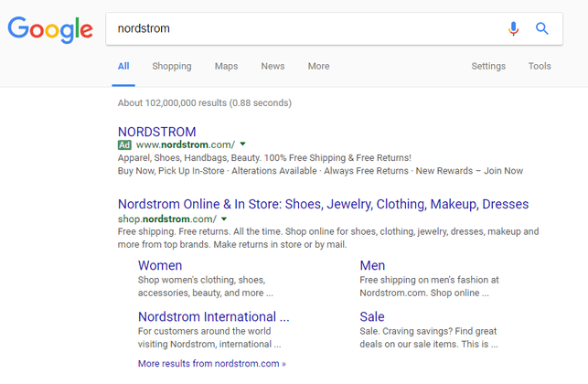Click 'New Rewards – Join Now' text
The width and height of the screenshot is (588, 384).
pyautogui.click(x=469, y=171)
